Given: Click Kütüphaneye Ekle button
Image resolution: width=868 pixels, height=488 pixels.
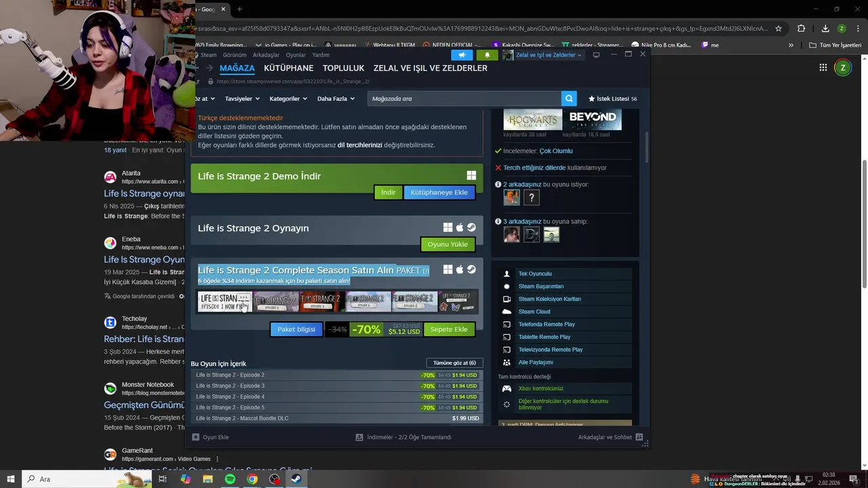Looking at the screenshot, I should [x=439, y=192].
